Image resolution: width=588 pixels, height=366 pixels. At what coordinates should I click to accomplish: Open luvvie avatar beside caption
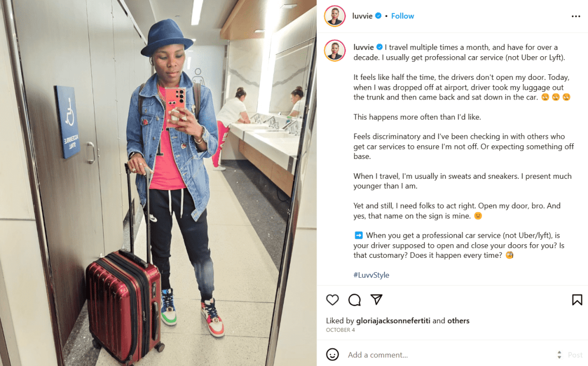335,50
